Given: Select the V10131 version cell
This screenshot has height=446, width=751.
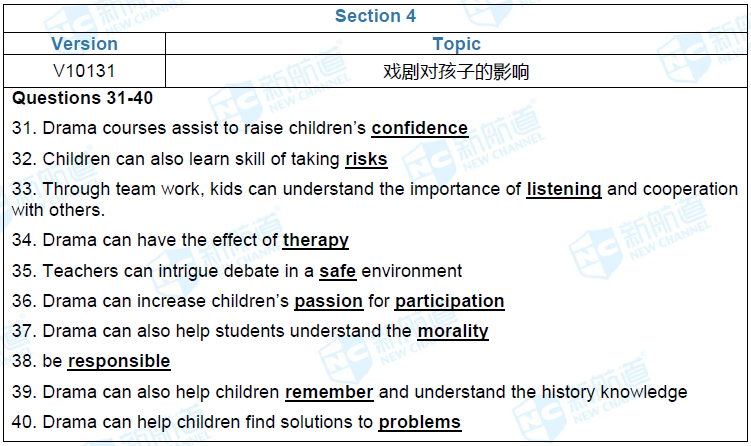Looking at the screenshot, I should coord(84,71).
